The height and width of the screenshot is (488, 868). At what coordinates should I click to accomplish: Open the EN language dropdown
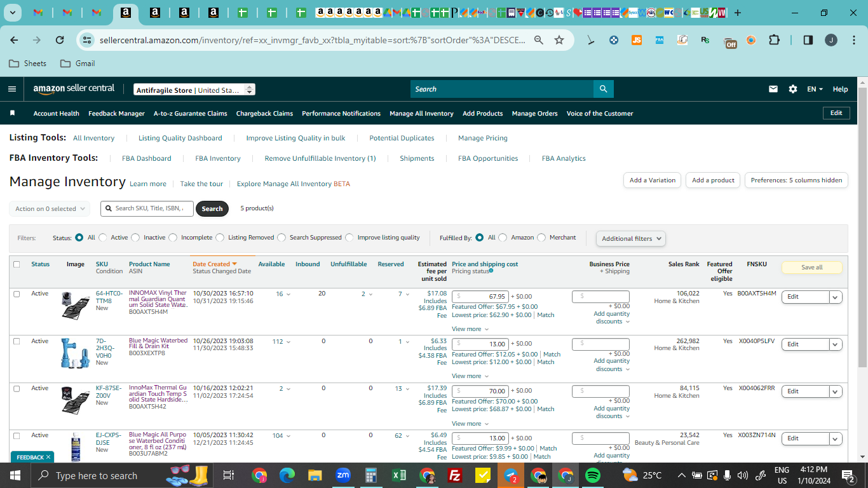815,89
